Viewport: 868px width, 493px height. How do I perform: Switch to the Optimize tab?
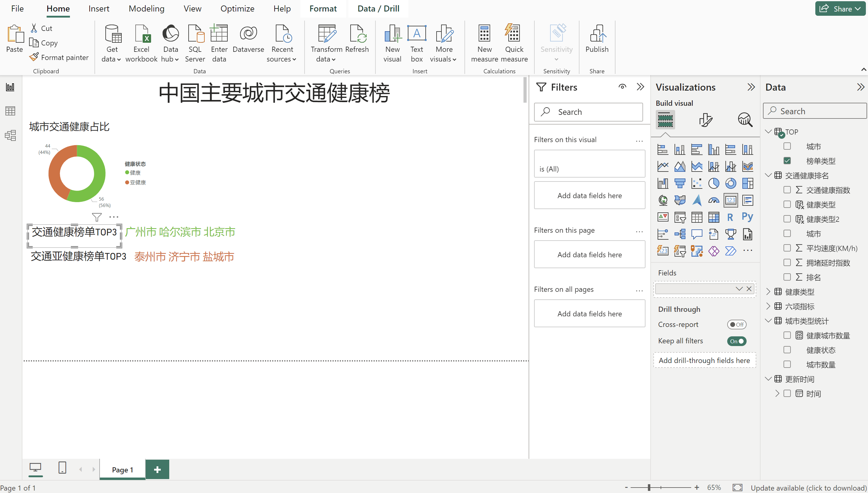pyautogui.click(x=237, y=8)
